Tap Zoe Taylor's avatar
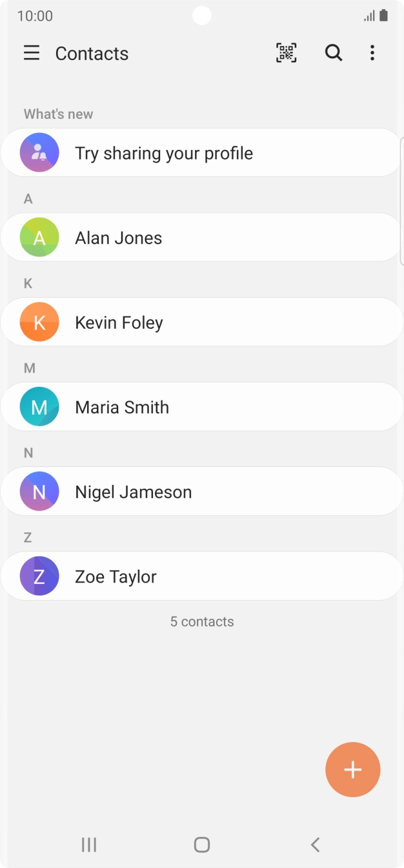404x868 pixels. click(x=39, y=576)
